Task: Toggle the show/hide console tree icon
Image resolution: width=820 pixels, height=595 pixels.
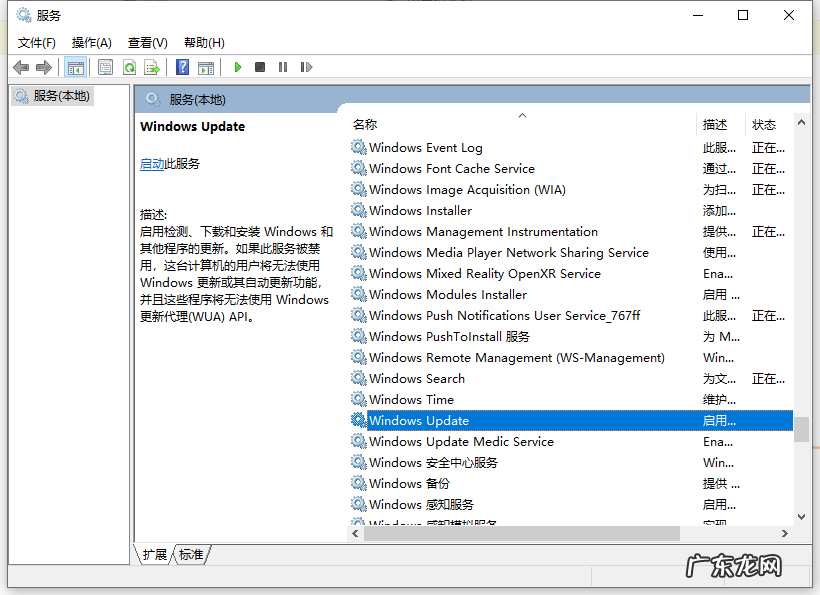Action: click(x=76, y=66)
